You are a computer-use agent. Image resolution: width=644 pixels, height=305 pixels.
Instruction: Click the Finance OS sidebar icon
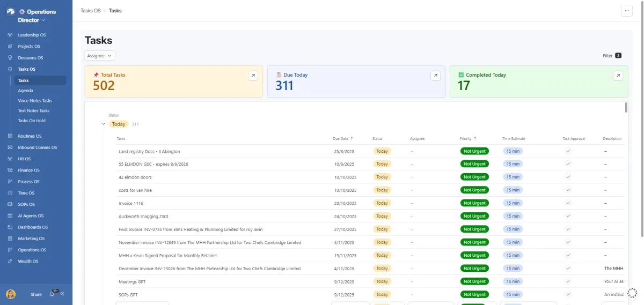point(10,170)
